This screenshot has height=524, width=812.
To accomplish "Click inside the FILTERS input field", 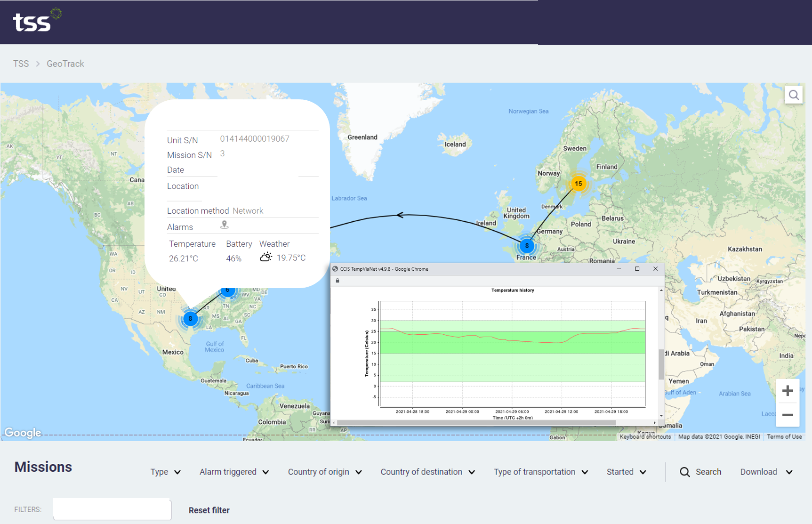I will (x=112, y=509).
